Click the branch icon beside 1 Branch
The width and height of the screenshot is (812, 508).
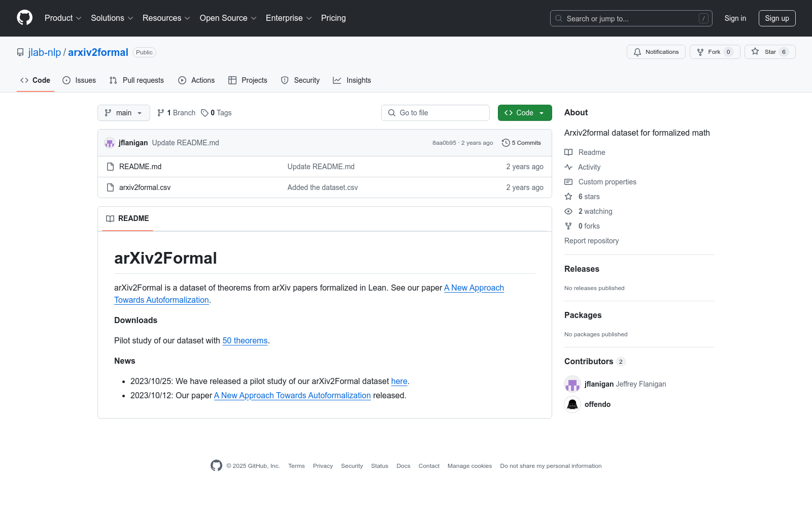point(161,113)
